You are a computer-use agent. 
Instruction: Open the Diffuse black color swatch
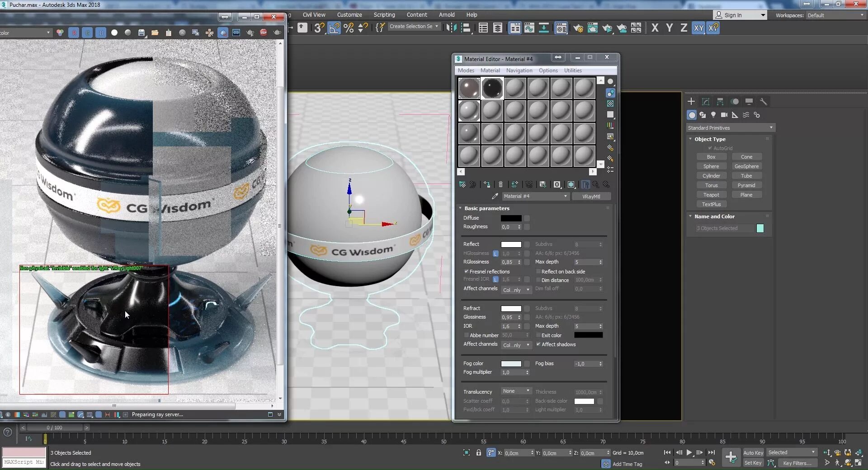[x=511, y=218]
